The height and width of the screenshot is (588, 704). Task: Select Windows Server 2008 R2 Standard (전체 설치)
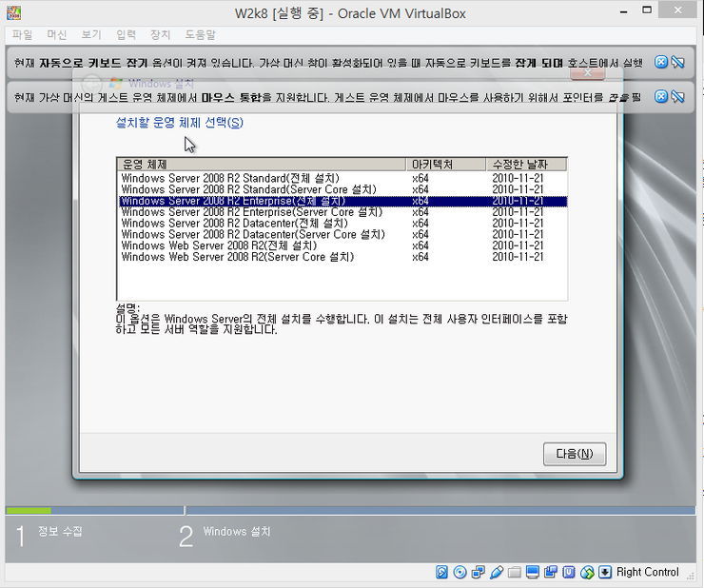click(231, 178)
